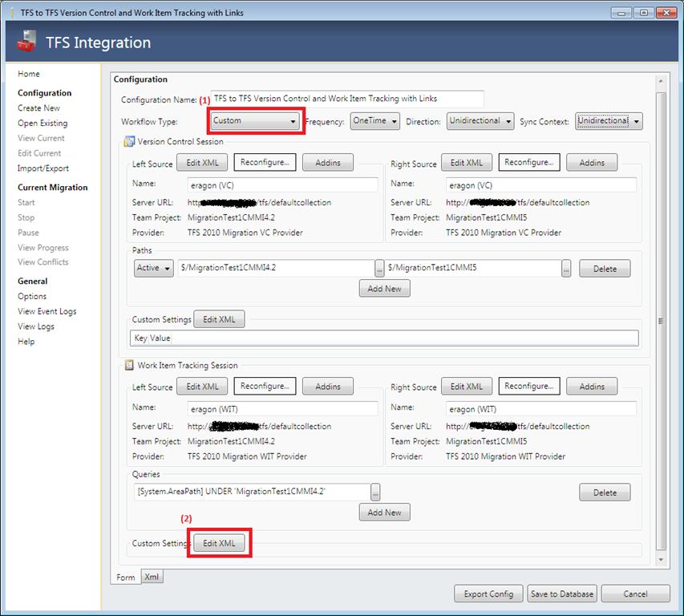The image size is (684, 616).
Task: Click Addins for Work Item Tracking Right Source
Action: click(592, 387)
